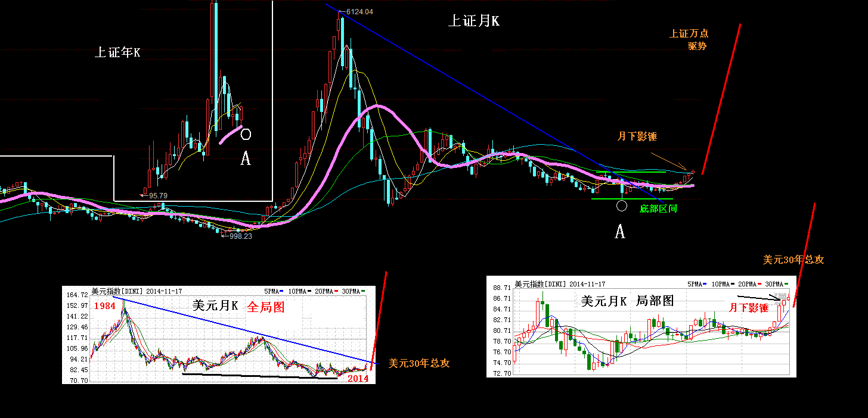Click the 117.71 axis value
Image resolution: width=868 pixels, height=418 pixels.
click(x=76, y=338)
